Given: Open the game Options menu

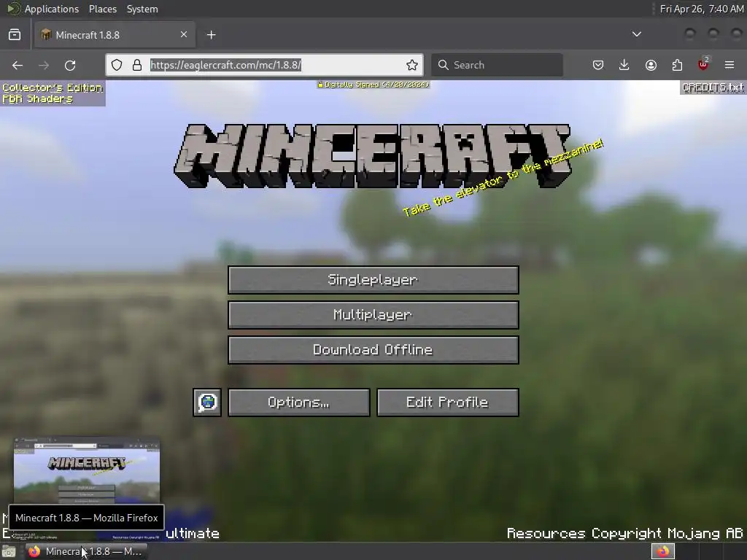Looking at the screenshot, I should coord(298,402).
